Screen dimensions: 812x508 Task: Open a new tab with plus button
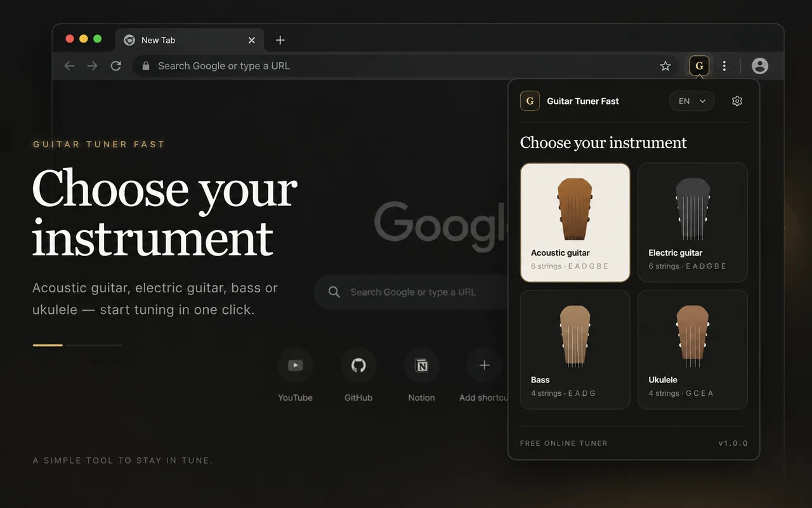[280, 40]
